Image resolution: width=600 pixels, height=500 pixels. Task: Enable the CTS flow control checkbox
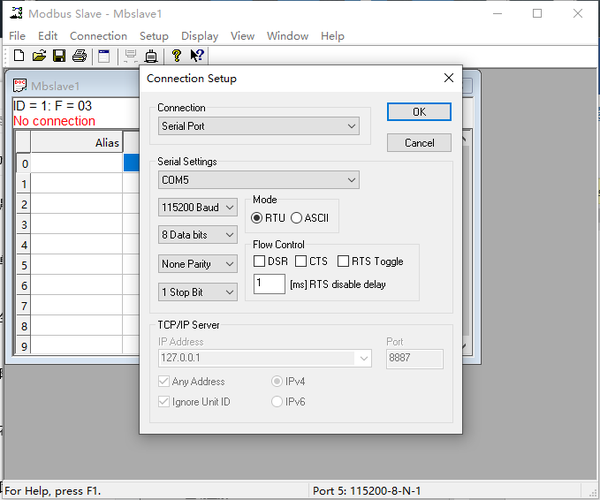[x=301, y=261]
